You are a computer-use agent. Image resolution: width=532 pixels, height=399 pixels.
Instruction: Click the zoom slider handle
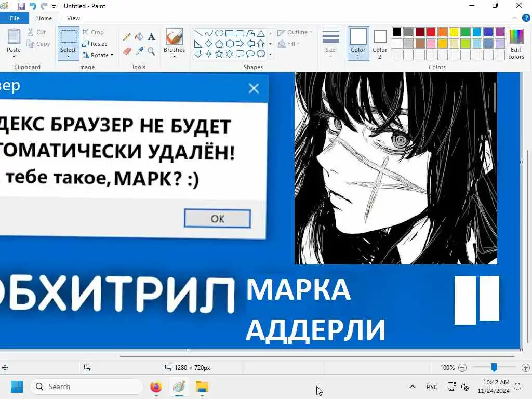coord(494,367)
